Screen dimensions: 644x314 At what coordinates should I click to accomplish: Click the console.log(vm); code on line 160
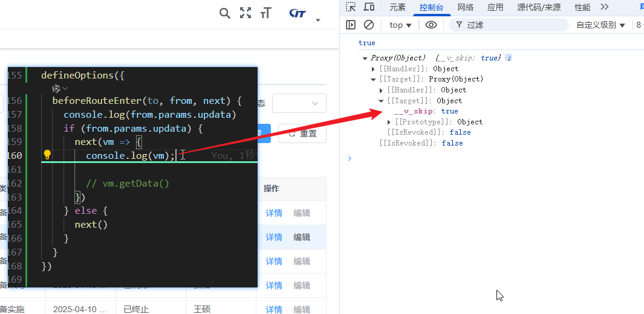coord(131,156)
